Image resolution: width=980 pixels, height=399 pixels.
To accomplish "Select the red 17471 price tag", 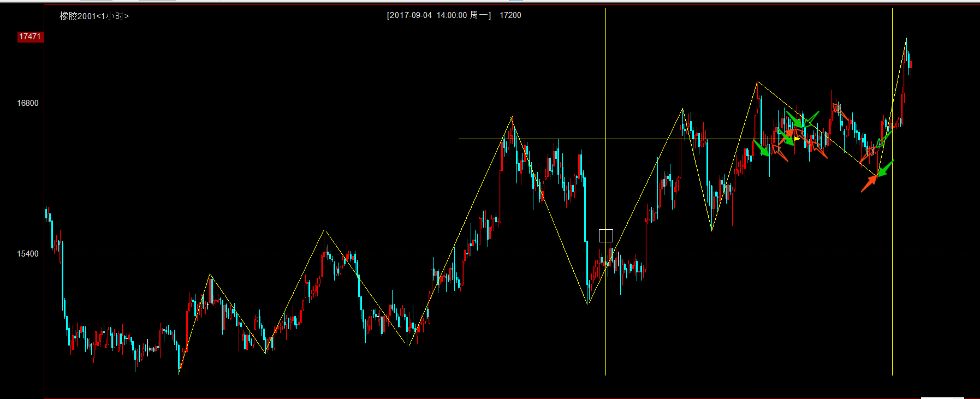I will click(30, 37).
